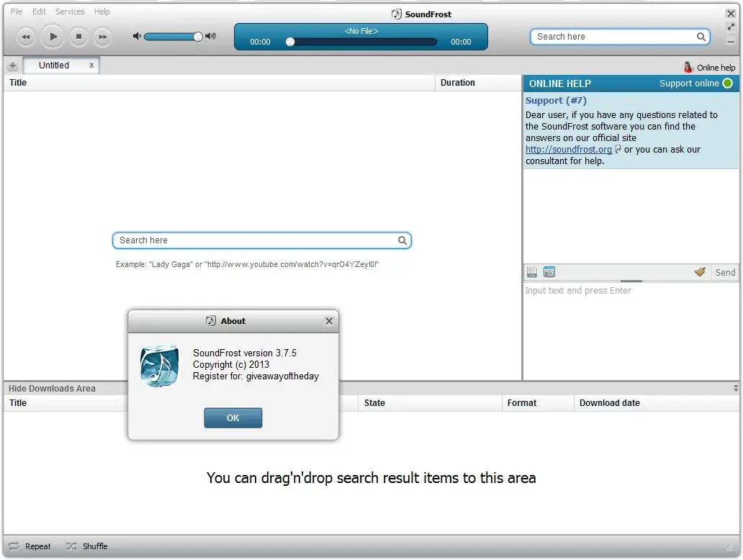Screen dimensions: 743x560
Task: Sort playlist by Duration column
Action: tap(477, 83)
